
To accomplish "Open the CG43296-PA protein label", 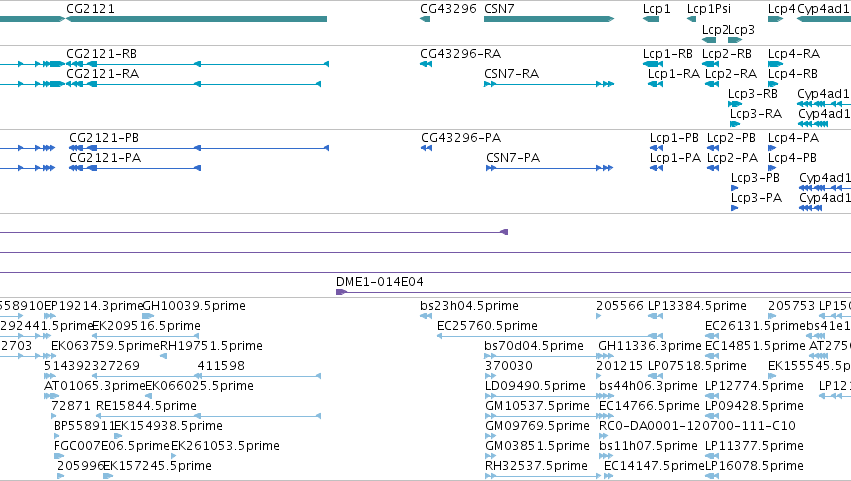I will coord(461,138).
